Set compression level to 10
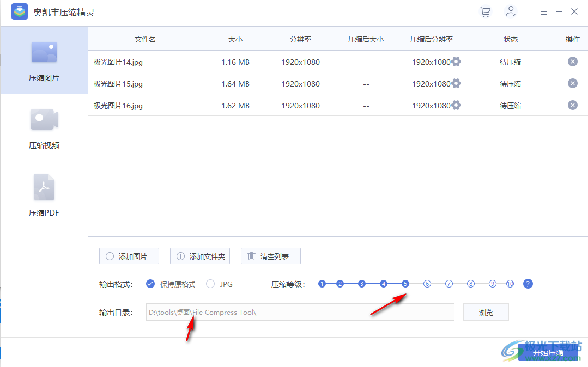 pyautogui.click(x=510, y=284)
